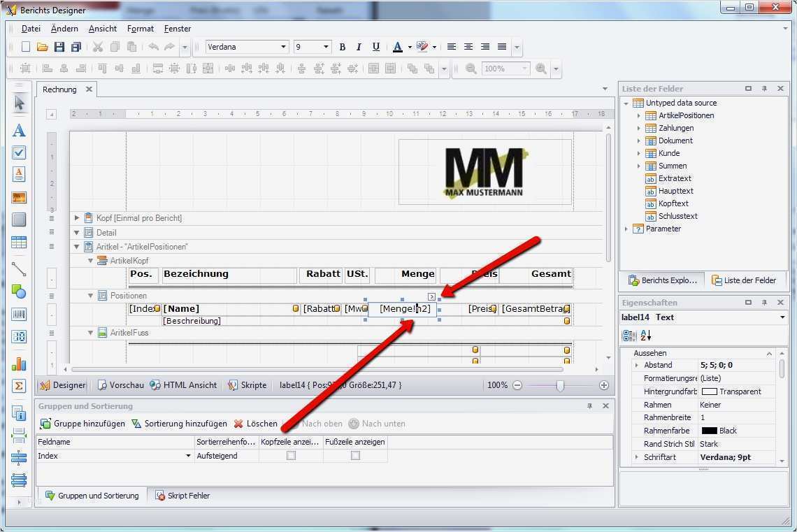Sort properties alphabetically with AZ icon
This screenshot has width=797, height=532.
click(x=645, y=336)
